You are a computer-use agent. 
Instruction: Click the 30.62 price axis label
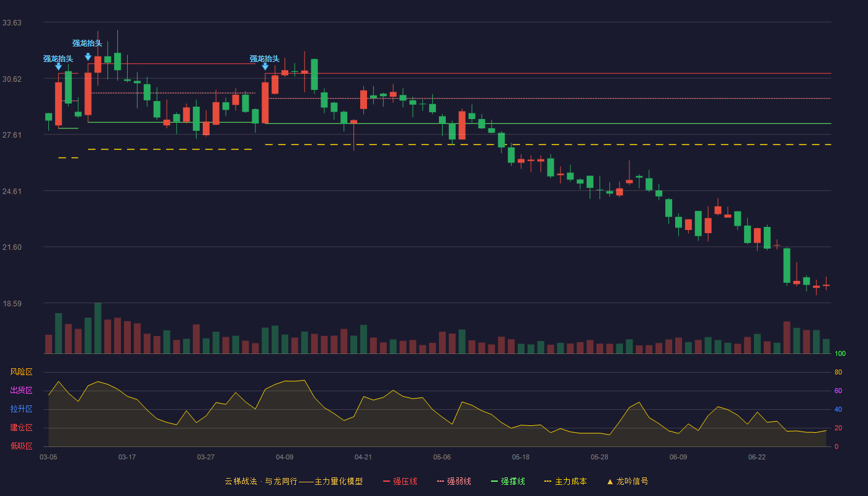[x=12, y=79]
